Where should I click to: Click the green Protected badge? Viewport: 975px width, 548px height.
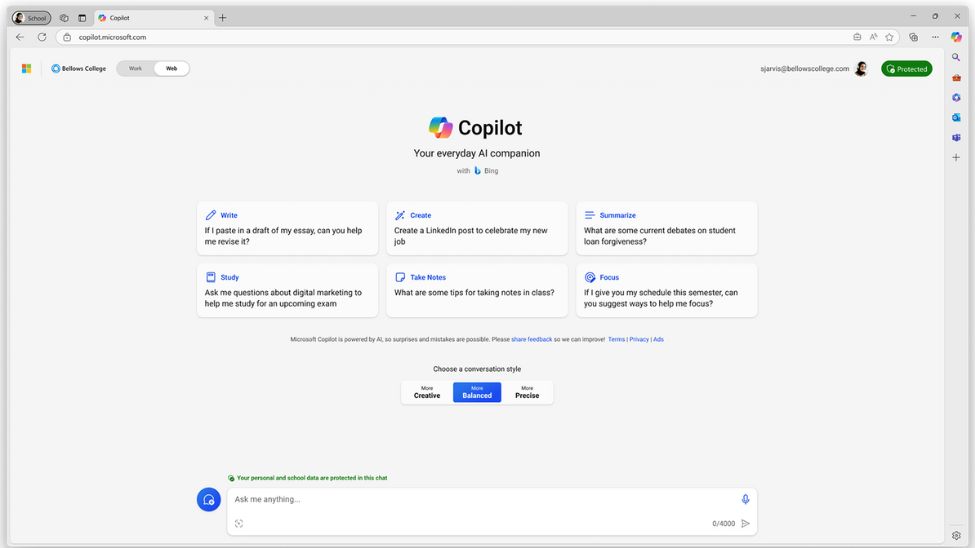click(907, 69)
